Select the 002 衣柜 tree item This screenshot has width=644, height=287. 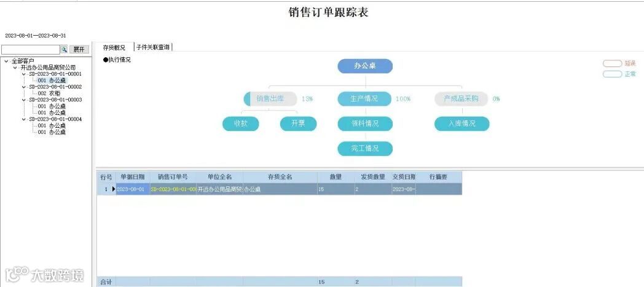pos(49,93)
